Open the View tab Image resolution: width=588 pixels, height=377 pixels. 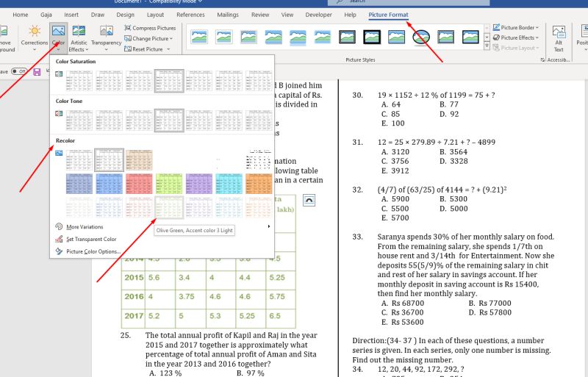click(287, 15)
